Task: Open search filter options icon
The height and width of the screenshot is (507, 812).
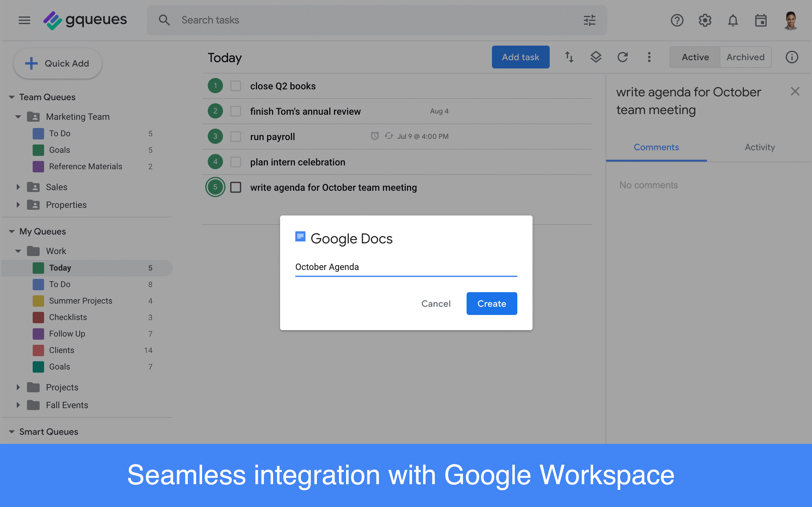Action: click(589, 20)
